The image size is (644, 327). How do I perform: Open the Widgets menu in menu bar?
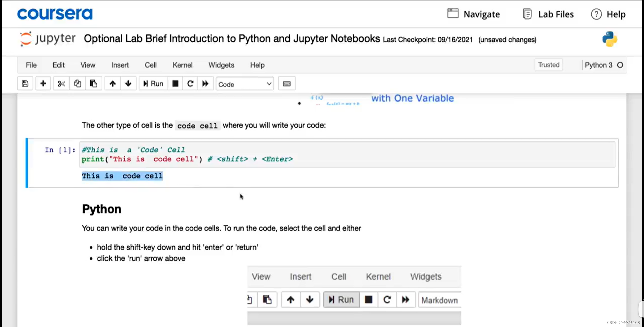pos(222,65)
